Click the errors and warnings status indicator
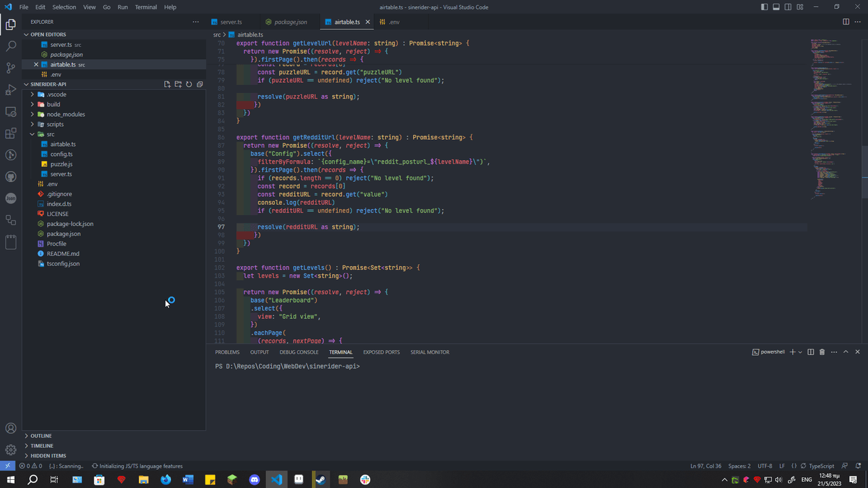This screenshot has width=868, height=488. tap(31, 466)
